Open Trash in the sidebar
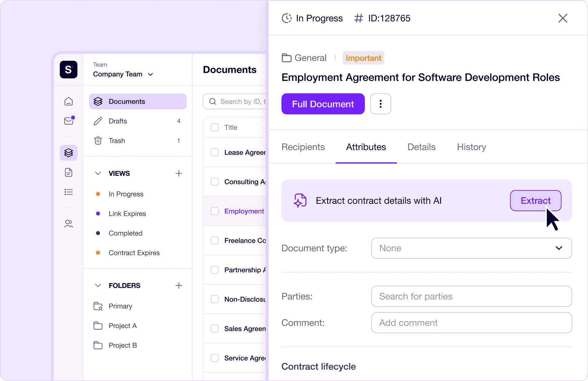The image size is (588, 381). (138, 140)
